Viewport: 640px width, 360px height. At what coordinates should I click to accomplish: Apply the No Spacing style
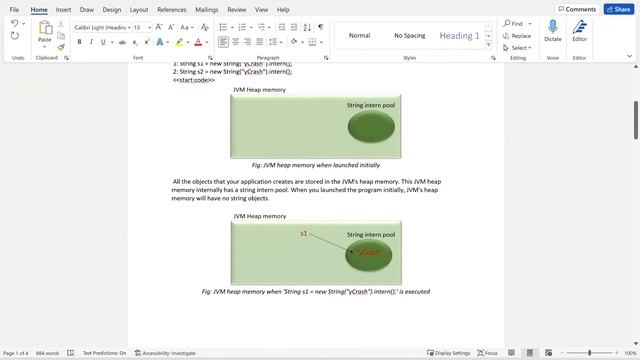(x=409, y=36)
